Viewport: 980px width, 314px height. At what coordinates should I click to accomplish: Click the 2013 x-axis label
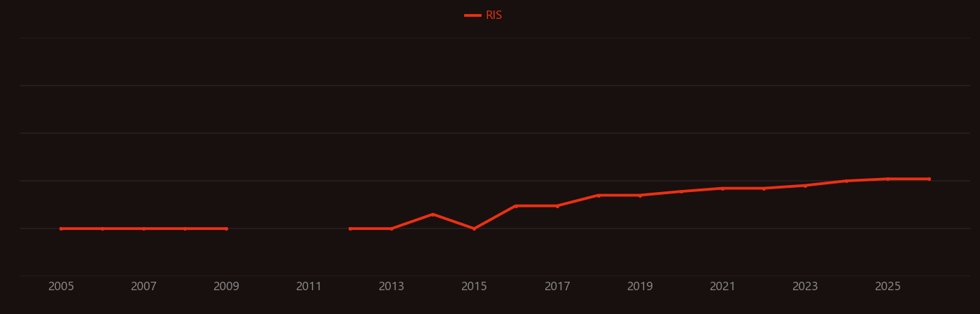[391, 287]
